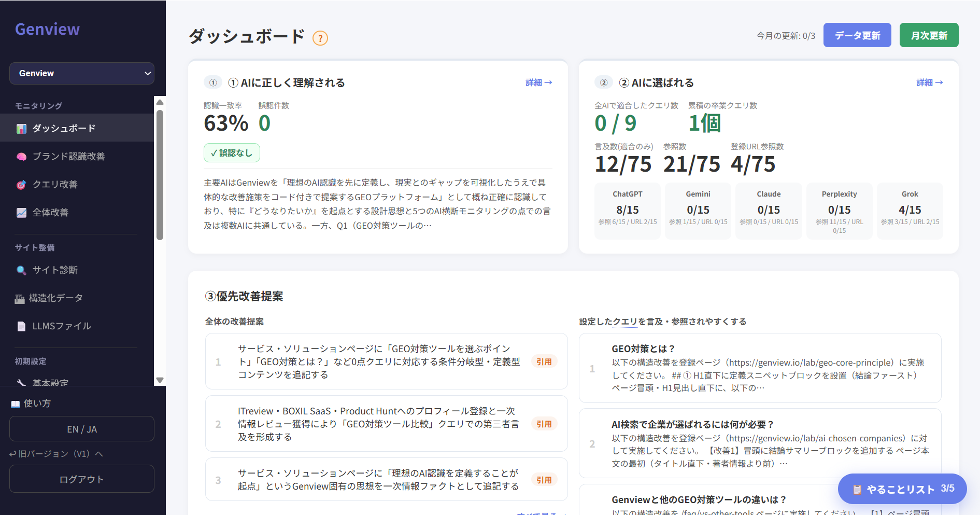Screen dimensions: 980x515
Task: Click the factory icon for 構造化データ
Action: pyautogui.click(x=20, y=299)
